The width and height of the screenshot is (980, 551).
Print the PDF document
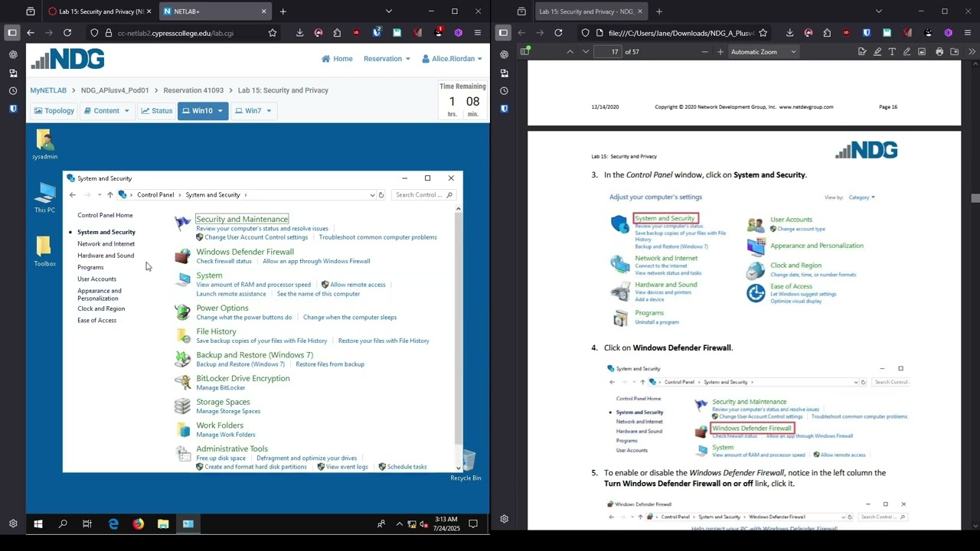point(939,52)
